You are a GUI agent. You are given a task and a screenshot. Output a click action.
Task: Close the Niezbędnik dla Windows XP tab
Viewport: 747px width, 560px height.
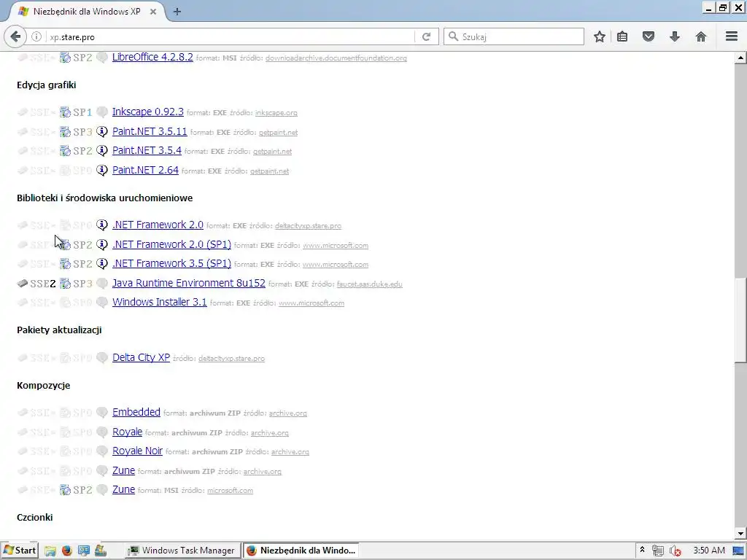[x=153, y=12]
